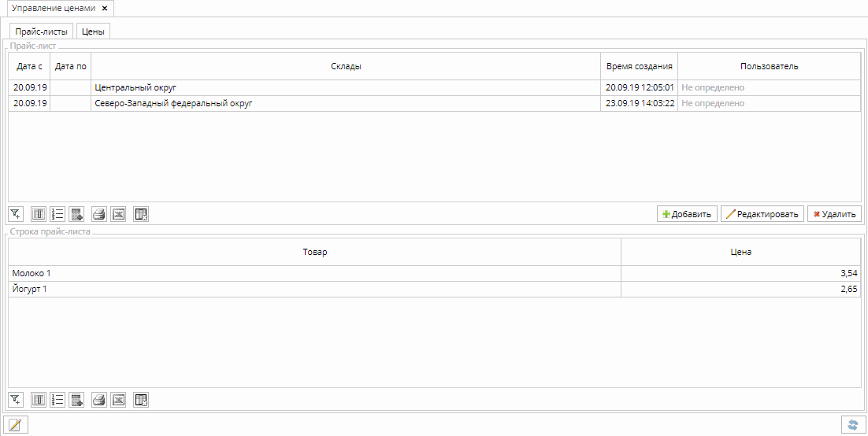Click the pencil edit icon at bottom left

15,425
